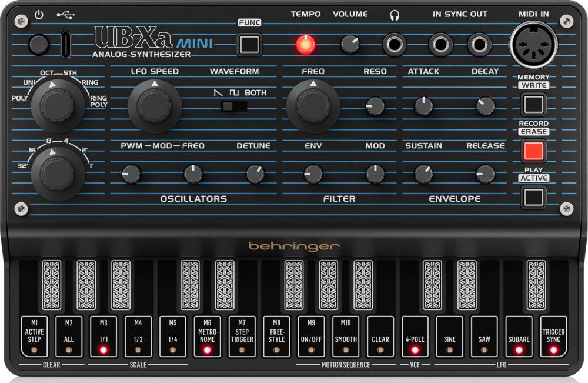Tap the PLAY ACTIVE button

tap(534, 197)
